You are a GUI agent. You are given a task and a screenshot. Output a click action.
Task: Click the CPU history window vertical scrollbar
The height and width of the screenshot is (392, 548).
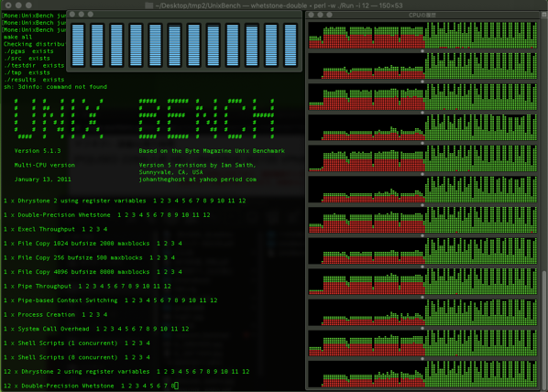pos(543,329)
